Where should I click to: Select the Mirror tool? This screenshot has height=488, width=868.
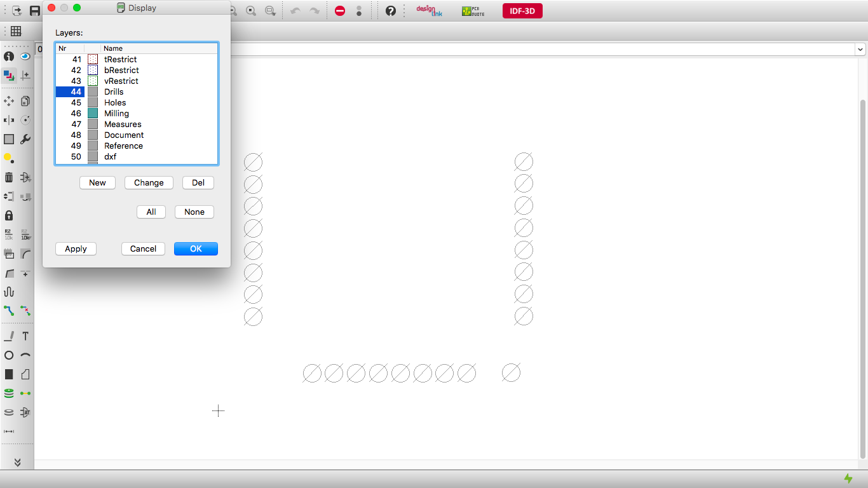9,120
